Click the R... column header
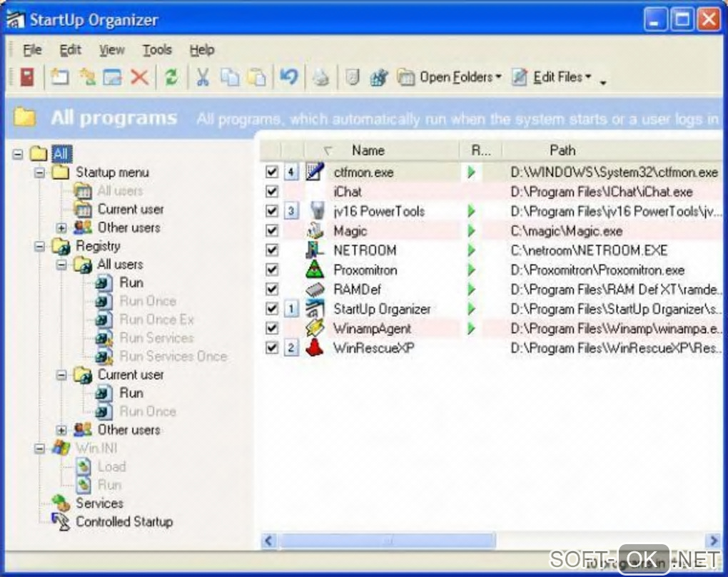728x577 pixels. coord(480,150)
